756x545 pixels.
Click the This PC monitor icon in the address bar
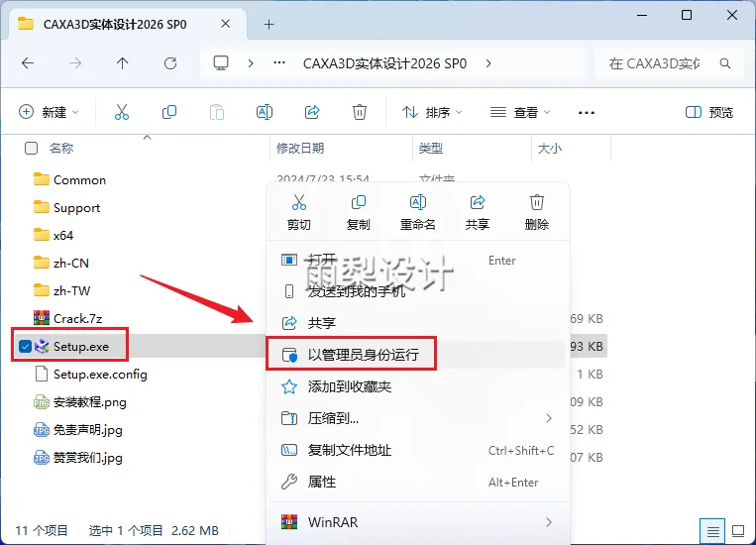(x=221, y=63)
